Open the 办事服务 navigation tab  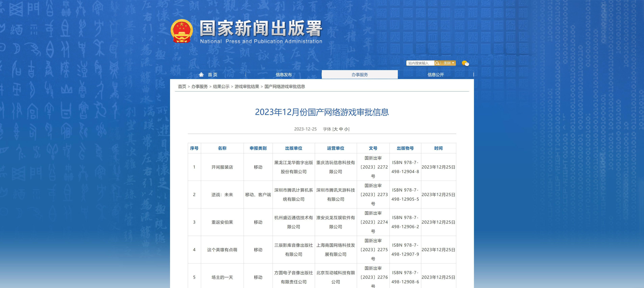coord(359,75)
